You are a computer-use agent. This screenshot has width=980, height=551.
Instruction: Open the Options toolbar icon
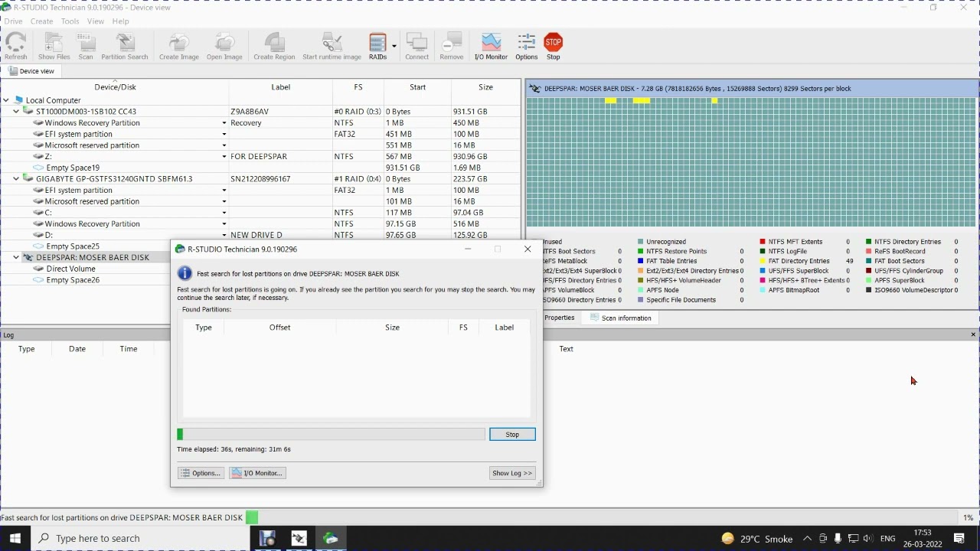(x=526, y=47)
